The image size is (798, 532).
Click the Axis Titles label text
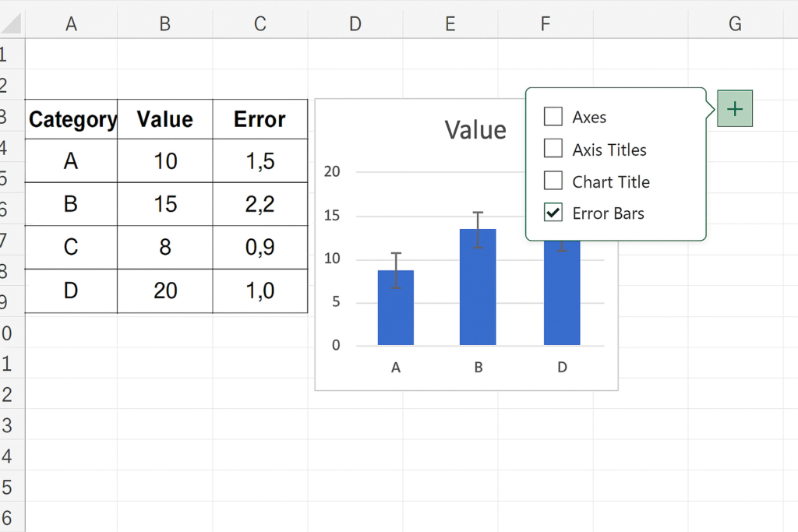609,150
